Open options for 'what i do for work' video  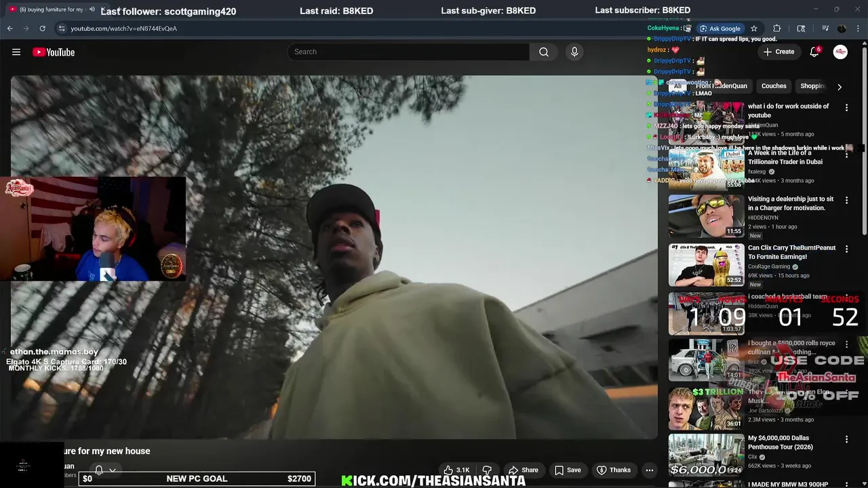[846, 107]
